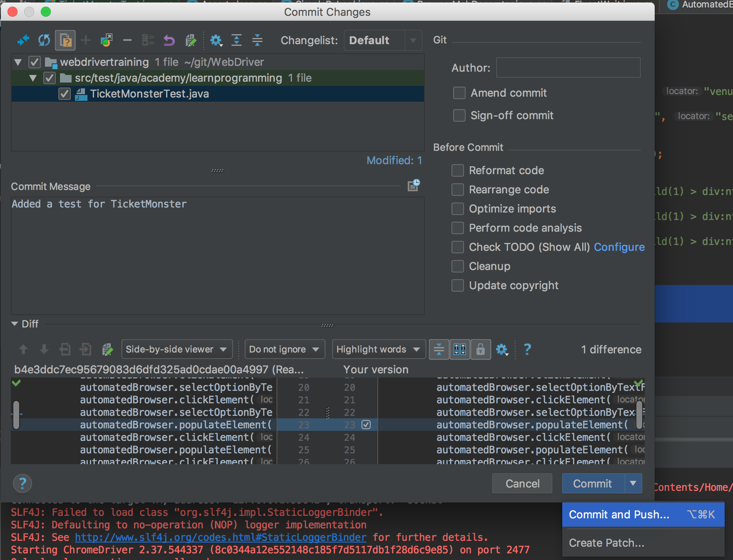
Task: Toggle Show Unversioned Files icon
Action: 65,40
